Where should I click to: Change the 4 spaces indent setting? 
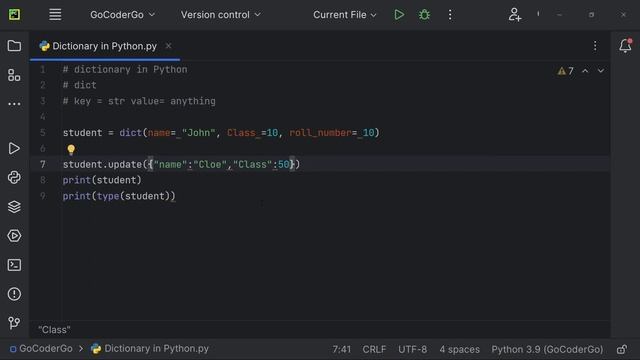pyautogui.click(x=459, y=349)
